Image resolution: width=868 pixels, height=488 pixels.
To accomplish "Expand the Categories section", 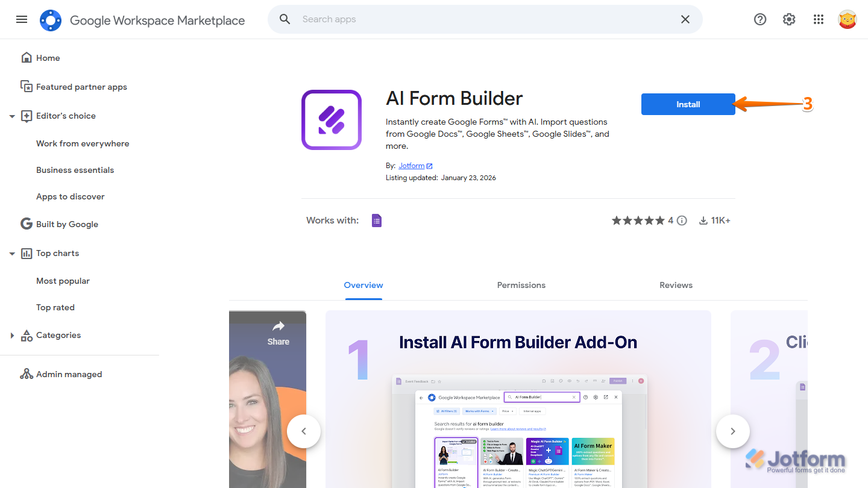I will (x=12, y=335).
